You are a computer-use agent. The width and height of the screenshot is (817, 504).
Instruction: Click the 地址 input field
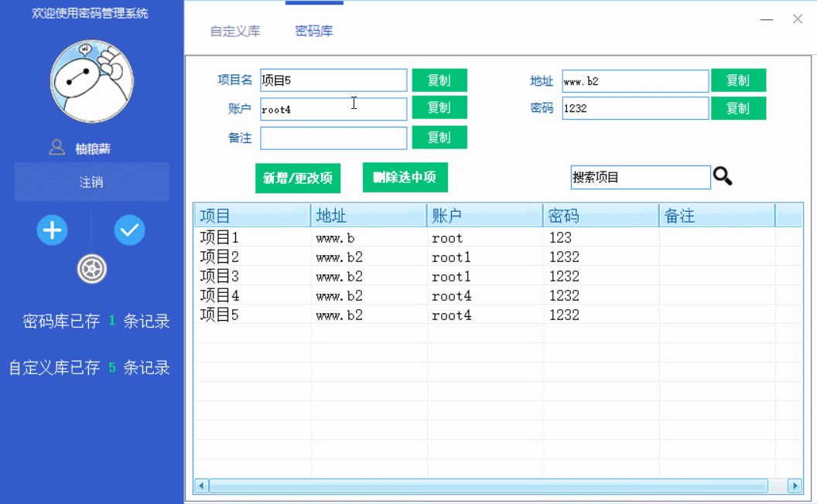click(634, 80)
